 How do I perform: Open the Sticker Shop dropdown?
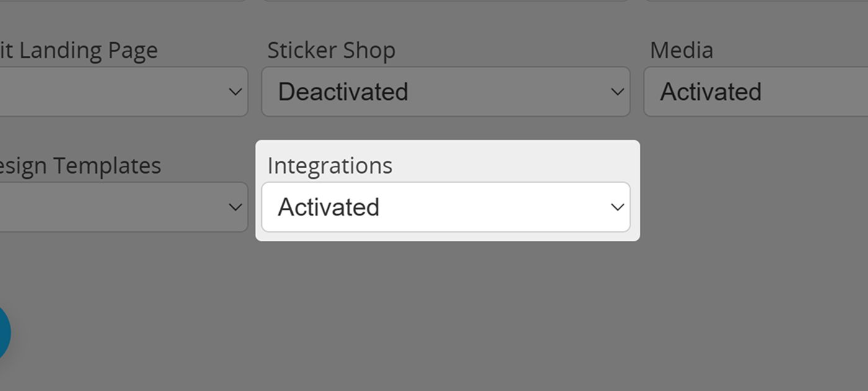pos(446,91)
